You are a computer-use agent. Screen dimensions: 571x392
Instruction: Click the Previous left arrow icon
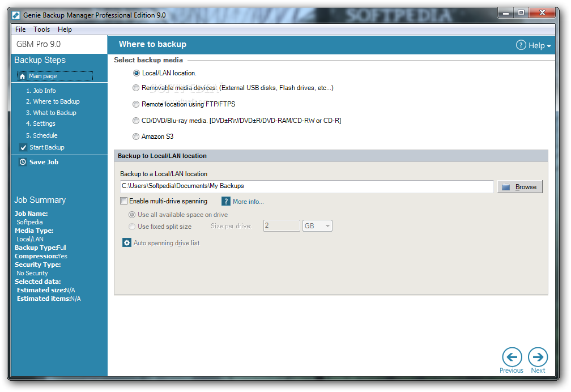(x=512, y=357)
